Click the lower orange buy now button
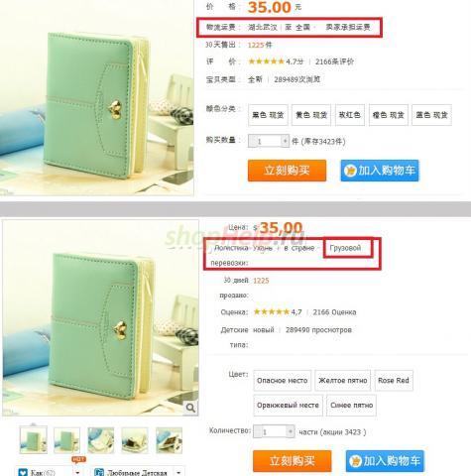Image resolution: width=471 pixels, height=476 pixels. click(293, 461)
